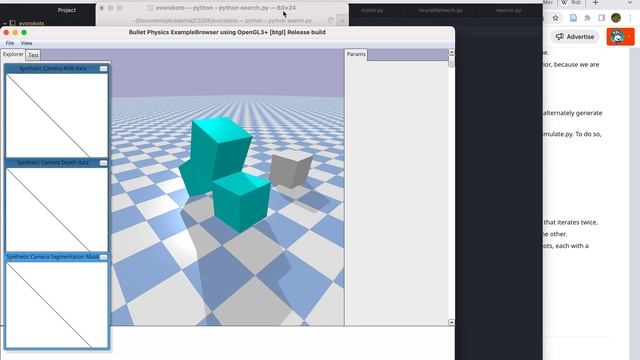Screen dimensions: 640x360
Task: Close the terminal window with its x button
Action: (x=102, y=8)
